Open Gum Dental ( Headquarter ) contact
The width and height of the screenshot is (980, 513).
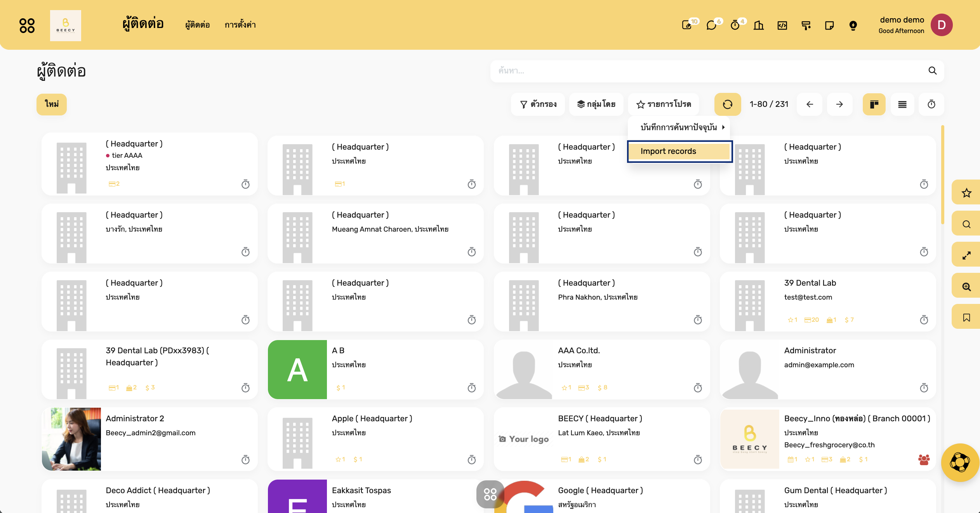pyautogui.click(x=828, y=496)
